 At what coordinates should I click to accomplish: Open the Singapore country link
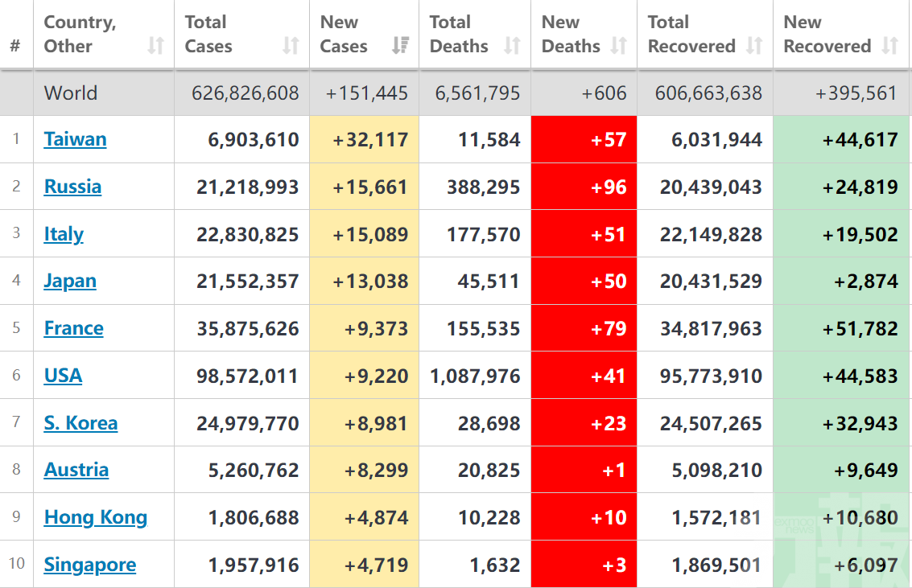click(90, 565)
